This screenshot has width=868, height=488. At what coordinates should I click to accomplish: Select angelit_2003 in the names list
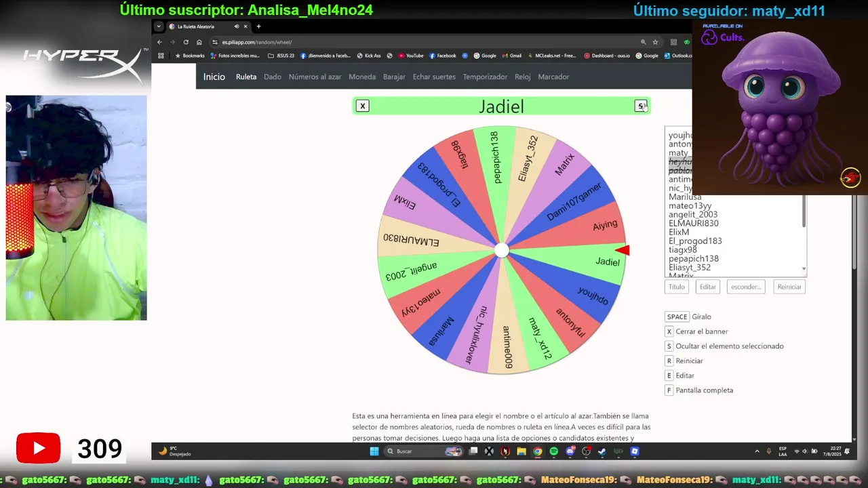tap(692, 214)
